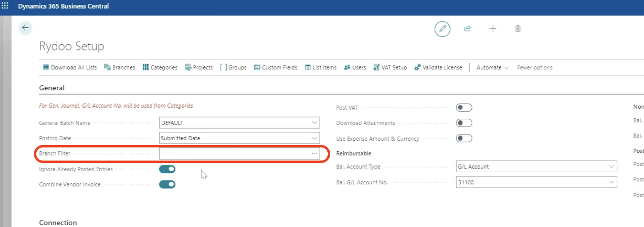Click Download All Lists label
This screenshot has width=644, height=227.
click(x=74, y=67)
